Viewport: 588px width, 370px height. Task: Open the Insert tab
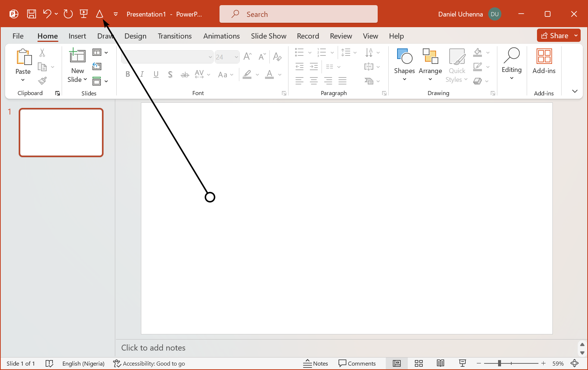pyautogui.click(x=77, y=36)
